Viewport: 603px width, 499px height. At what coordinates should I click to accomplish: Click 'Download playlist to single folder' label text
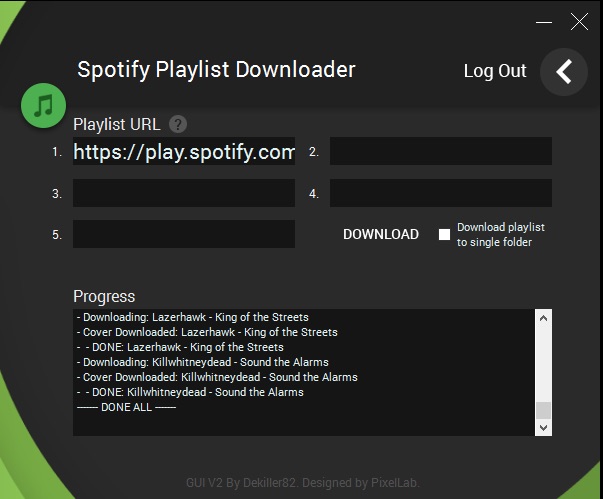point(501,235)
